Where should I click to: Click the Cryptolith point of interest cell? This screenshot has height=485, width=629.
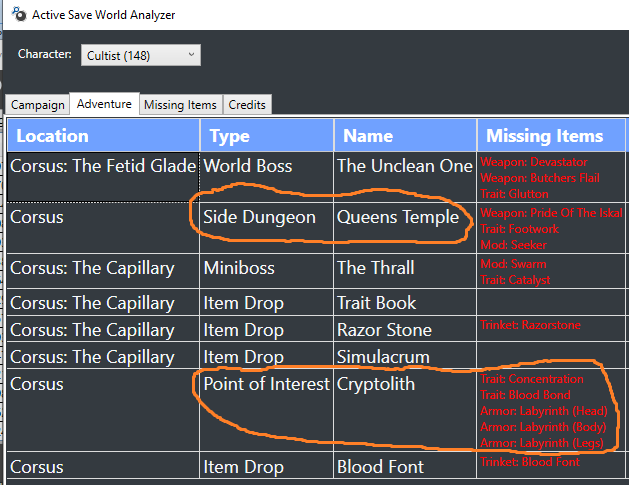pyautogui.click(x=405, y=410)
